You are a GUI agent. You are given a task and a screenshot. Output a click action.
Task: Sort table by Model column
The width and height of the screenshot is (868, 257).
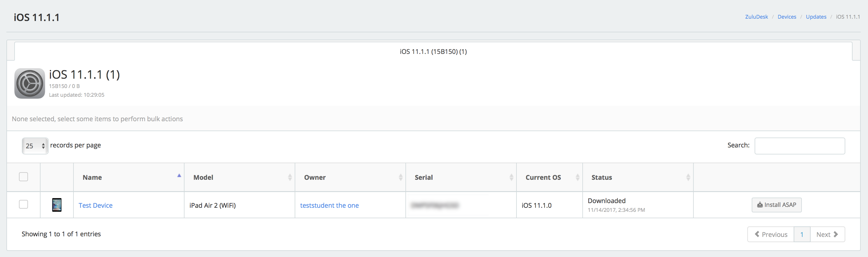click(240, 177)
